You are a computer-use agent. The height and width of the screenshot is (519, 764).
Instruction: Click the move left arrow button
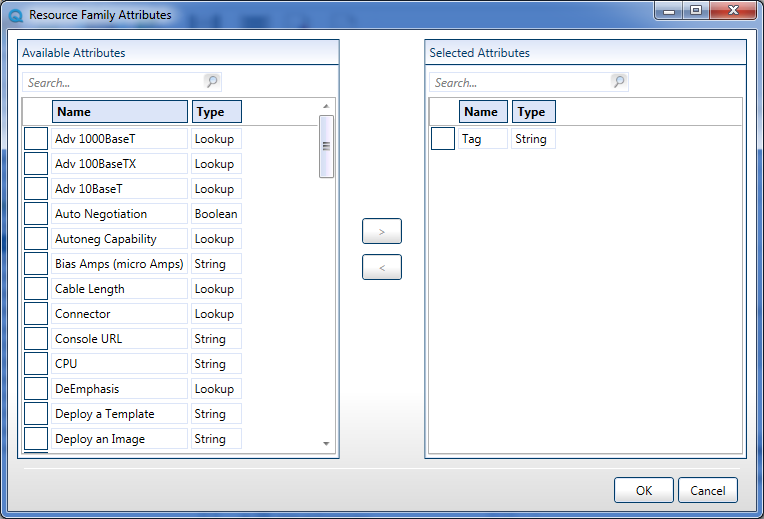click(381, 267)
